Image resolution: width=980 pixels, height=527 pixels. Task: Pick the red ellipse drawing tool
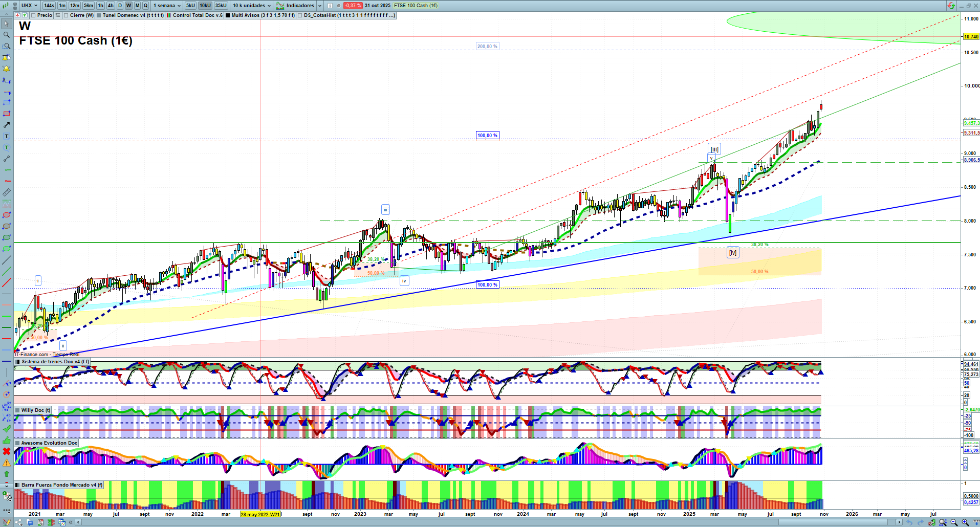point(7,215)
